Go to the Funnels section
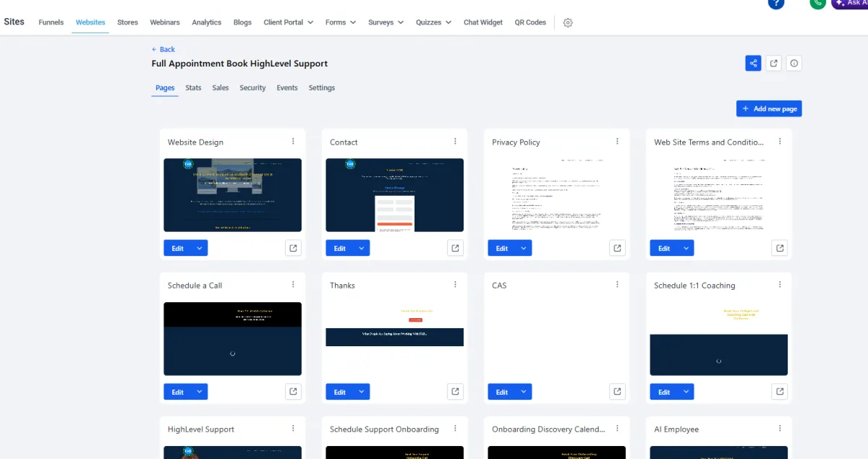The height and width of the screenshot is (459, 868). (x=51, y=22)
